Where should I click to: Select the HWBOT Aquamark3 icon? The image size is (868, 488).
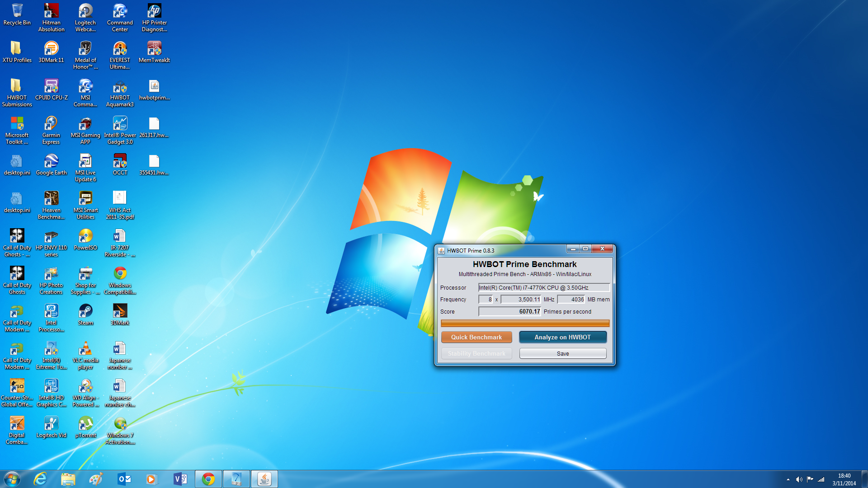tap(120, 93)
